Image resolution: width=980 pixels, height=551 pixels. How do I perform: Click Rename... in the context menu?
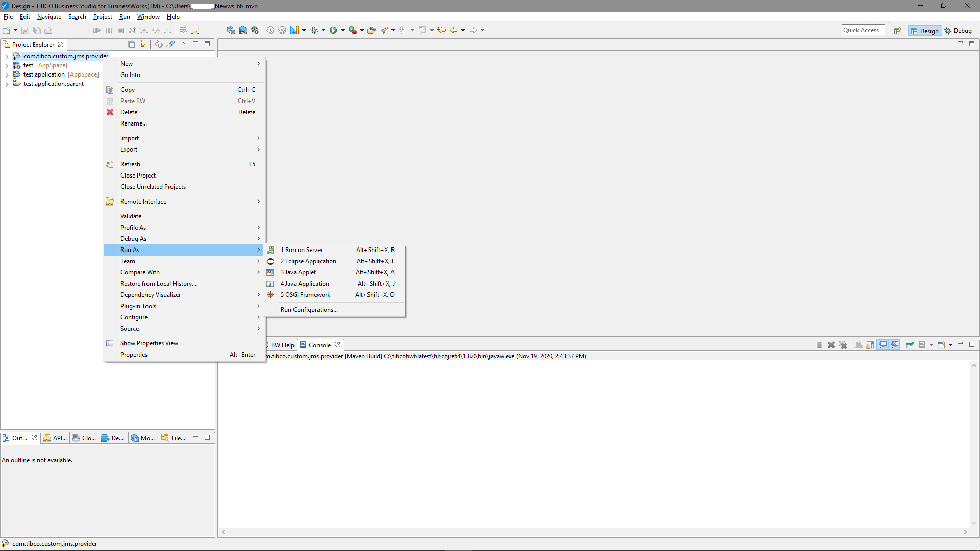tap(185, 123)
